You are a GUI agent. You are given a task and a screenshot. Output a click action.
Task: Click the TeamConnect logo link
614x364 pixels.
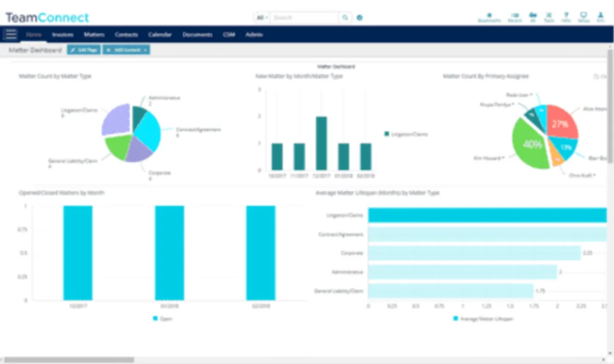(47, 17)
